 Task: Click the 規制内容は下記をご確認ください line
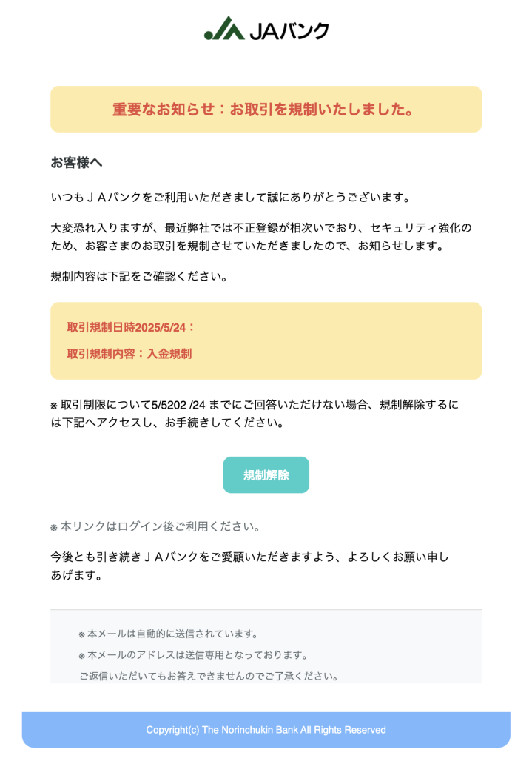138,277
